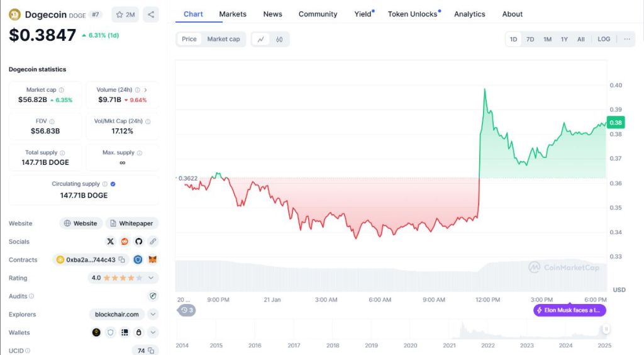This screenshot has height=355, width=644.
Task: Open the first dark round wallet icon
Action: coord(96,332)
